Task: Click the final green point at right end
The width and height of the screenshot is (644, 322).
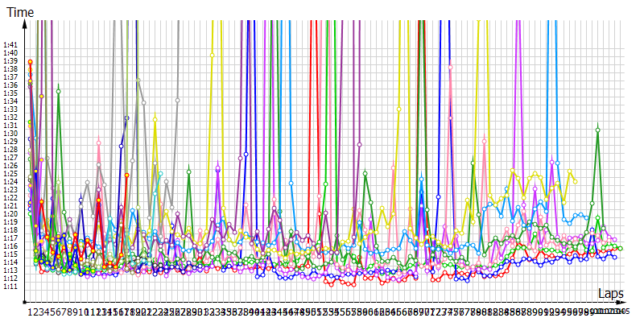Action: pyautogui.click(x=620, y=248)
